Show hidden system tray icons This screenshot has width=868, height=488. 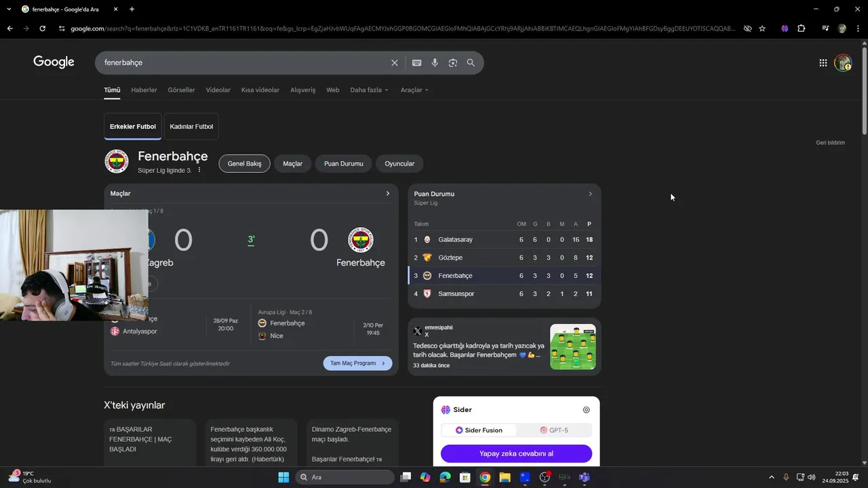tap(771, 477)
